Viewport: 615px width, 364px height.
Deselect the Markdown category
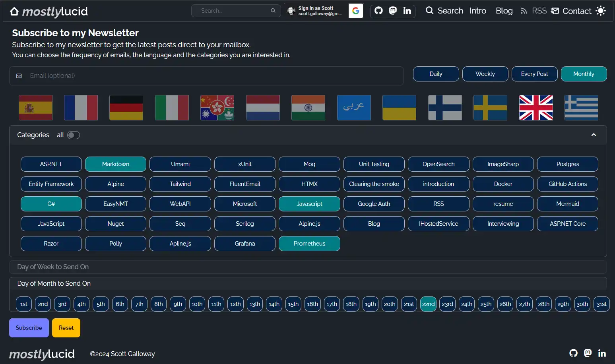(x=115, y=164)
